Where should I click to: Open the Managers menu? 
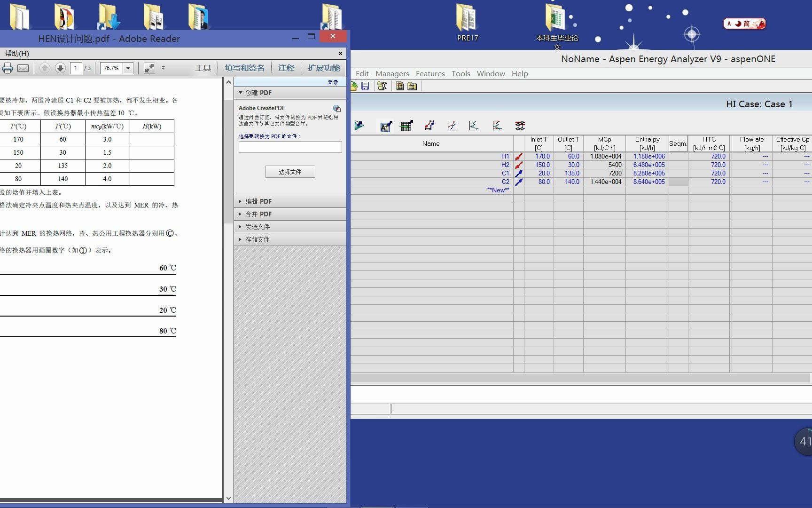click(x=392, y=73)
